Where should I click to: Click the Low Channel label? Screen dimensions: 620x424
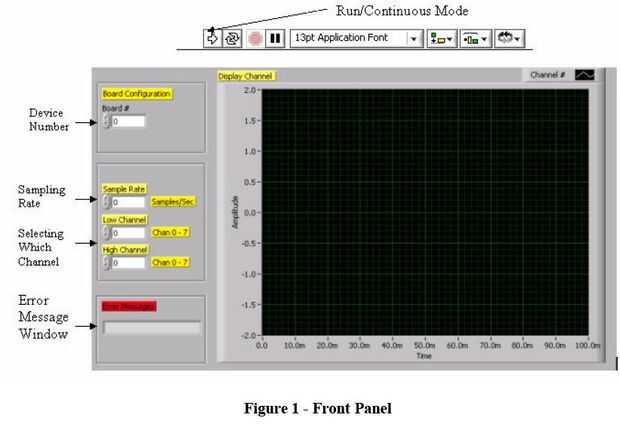pyautogui.click(x=125, y=220)
